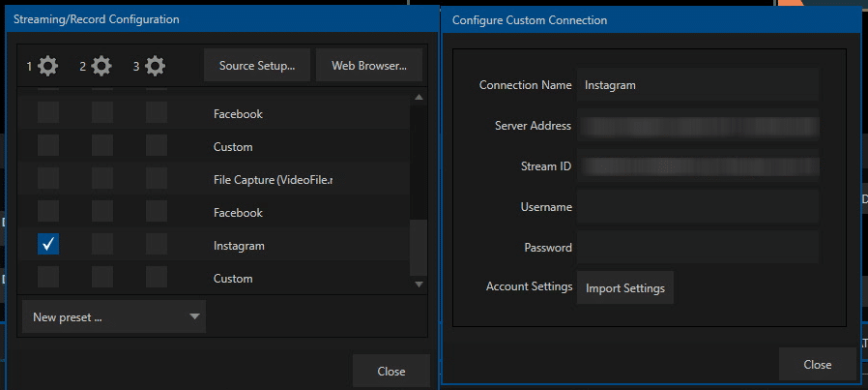Uncheck Instagram encoder 1 checkbox
868x390 pixels.
point(48,246)
